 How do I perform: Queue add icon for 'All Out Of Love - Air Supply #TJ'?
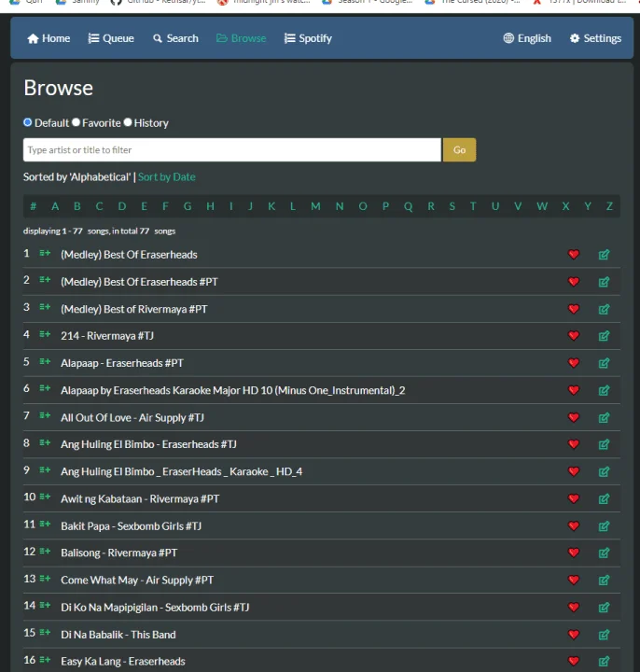[45, 415]
